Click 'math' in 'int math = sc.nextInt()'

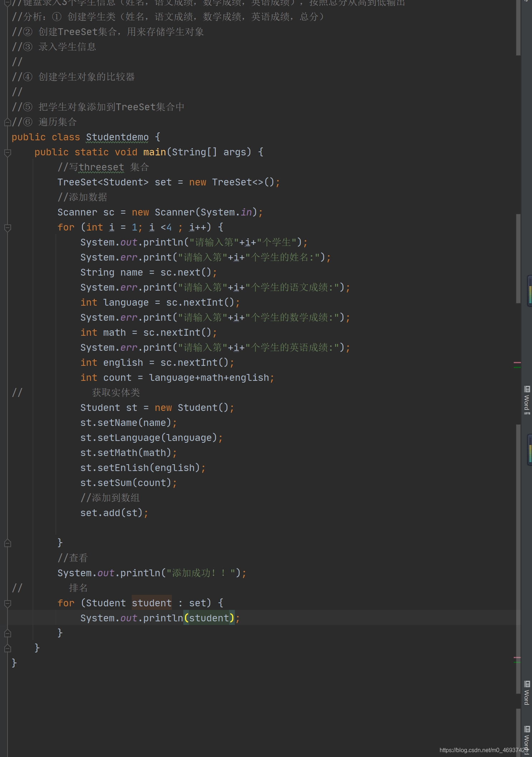click(115, 333)
